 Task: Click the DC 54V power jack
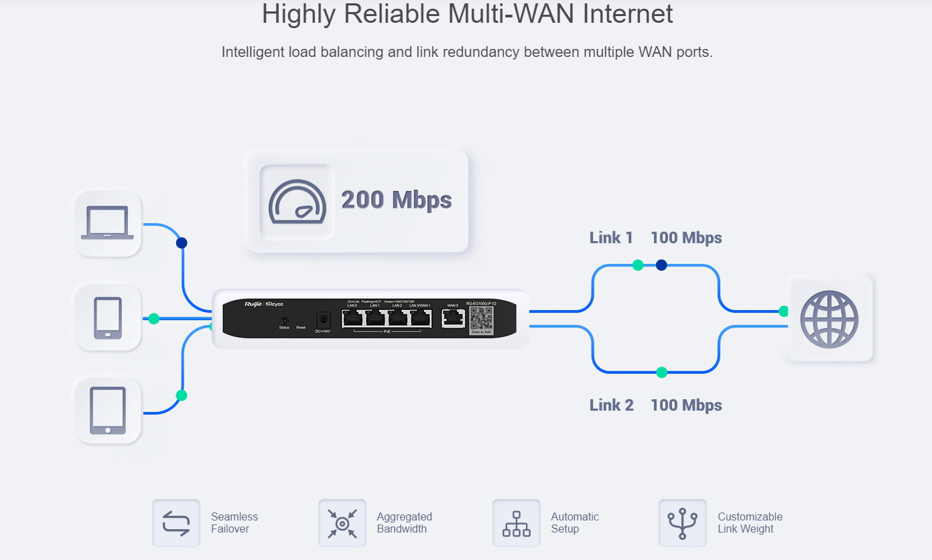tap(323, 320)
